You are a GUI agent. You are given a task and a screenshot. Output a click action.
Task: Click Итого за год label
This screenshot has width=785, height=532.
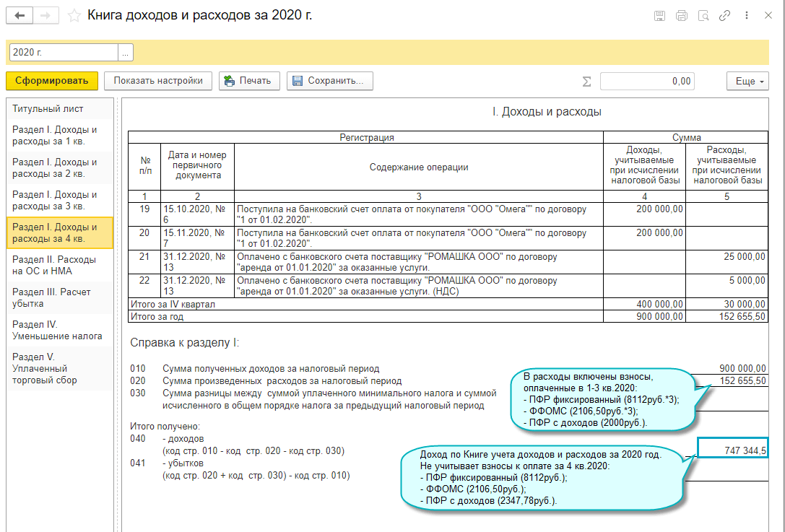157,316
